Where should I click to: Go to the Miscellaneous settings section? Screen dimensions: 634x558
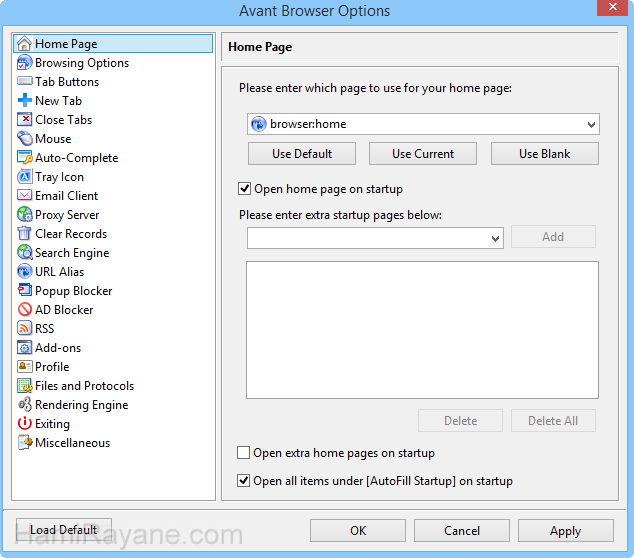tap(72, 443)
